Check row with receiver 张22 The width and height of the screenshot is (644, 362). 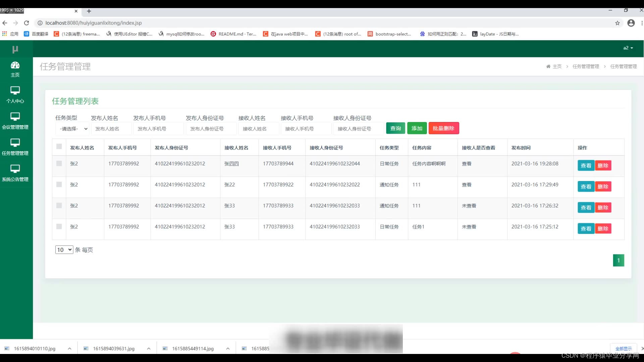pyautogui.click(x=59, y=185)
